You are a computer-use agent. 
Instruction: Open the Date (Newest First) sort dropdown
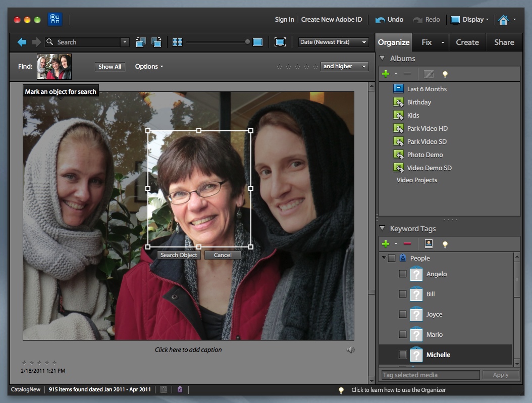click(x=333, y=42)
